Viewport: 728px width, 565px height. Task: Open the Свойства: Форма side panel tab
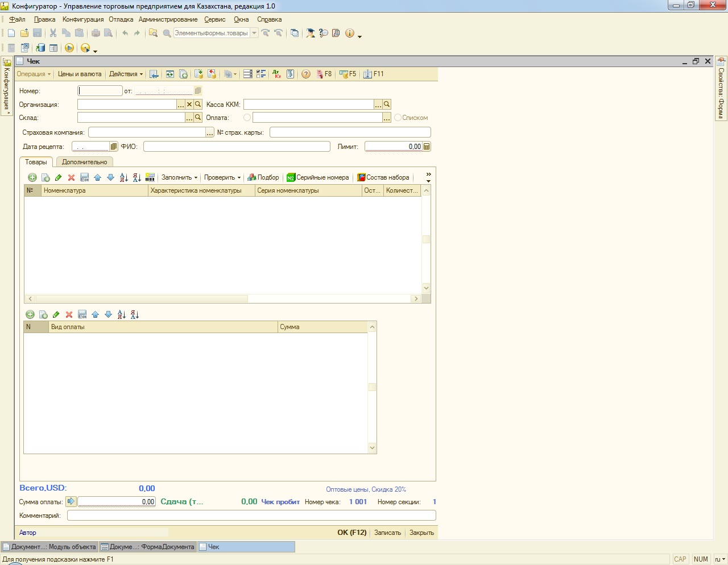pyautogui.click(x=721, y=89)
